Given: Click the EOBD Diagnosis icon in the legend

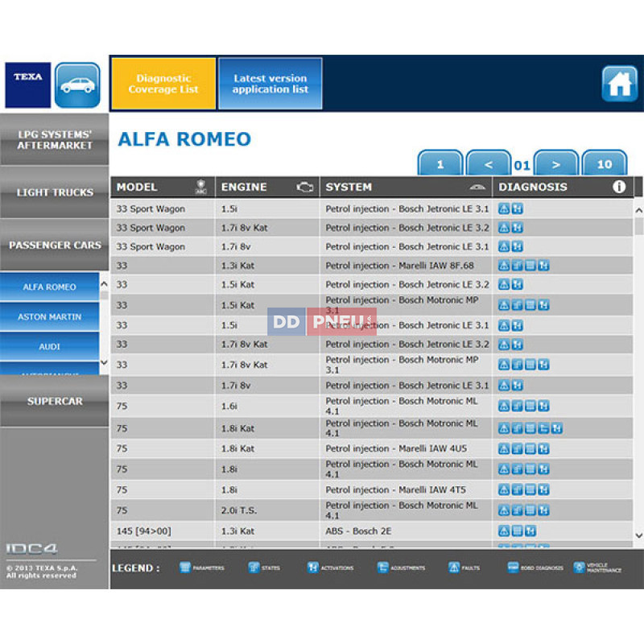Looking at the screenshot, I should 513,568.
